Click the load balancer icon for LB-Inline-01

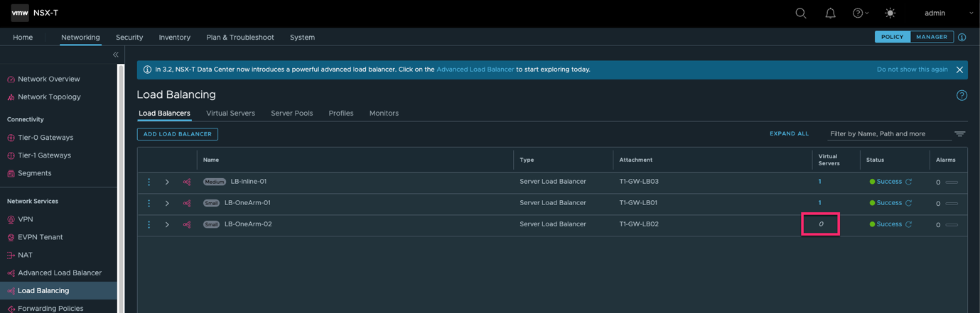coord(187,182)
